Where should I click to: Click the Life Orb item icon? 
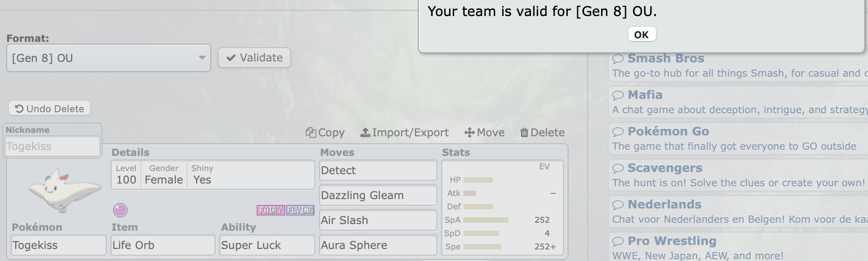(120, 210)
